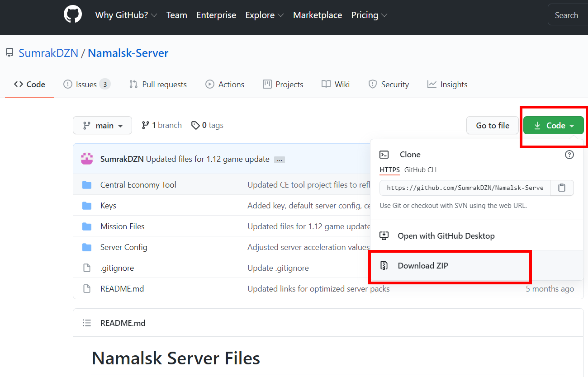
Task: Click the Namalsk Server Files heading
Action: [175, 358]
